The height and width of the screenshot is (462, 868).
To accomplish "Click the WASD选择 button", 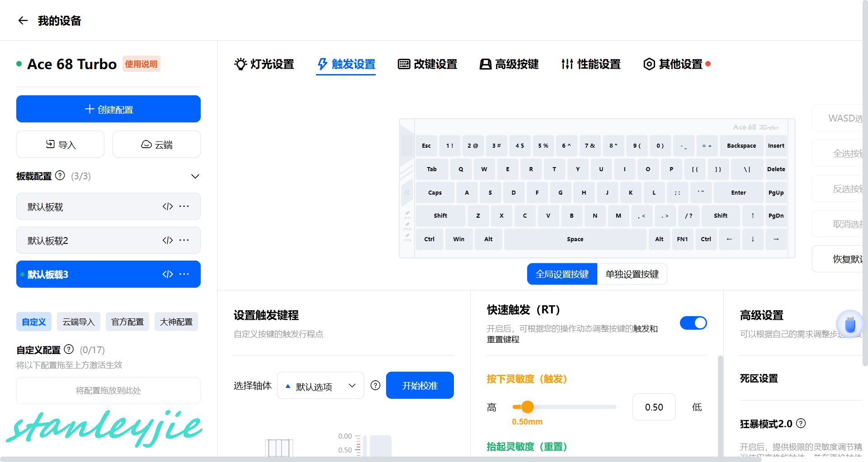I will 838,118.
